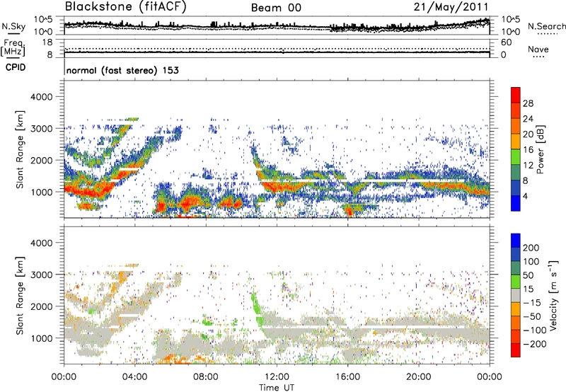
Task: Click the 16 tick on Power colorbar
Action: coord(528,150)
